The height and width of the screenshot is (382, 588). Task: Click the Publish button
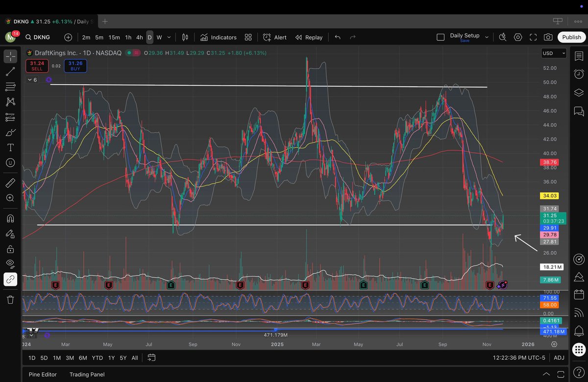pyautogui.click(x=571, y=37)
